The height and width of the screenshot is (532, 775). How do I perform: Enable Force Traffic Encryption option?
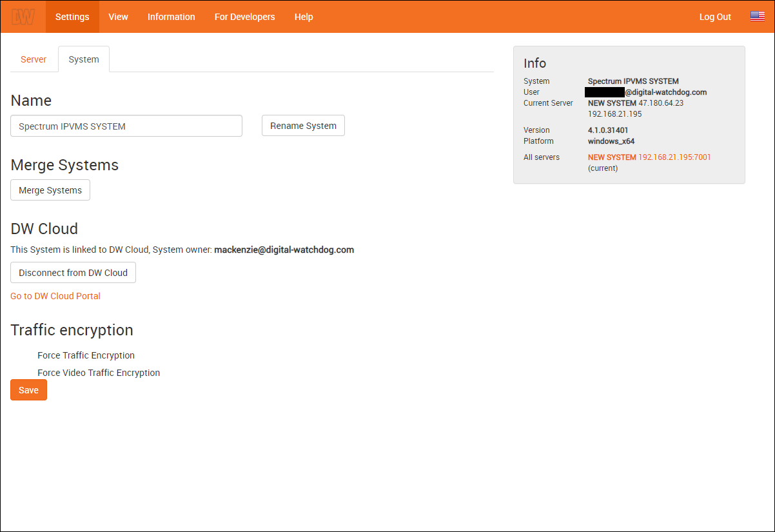tap(86, 355)
